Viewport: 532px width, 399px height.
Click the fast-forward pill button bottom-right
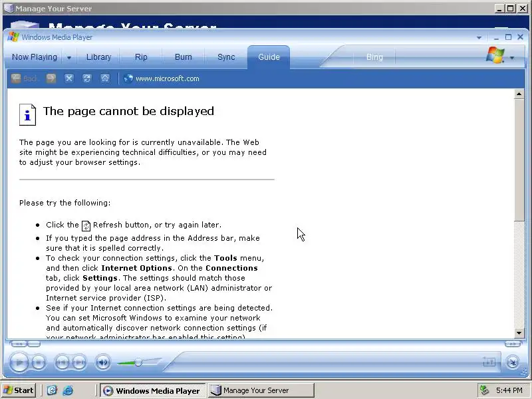[x=512, y=344]
